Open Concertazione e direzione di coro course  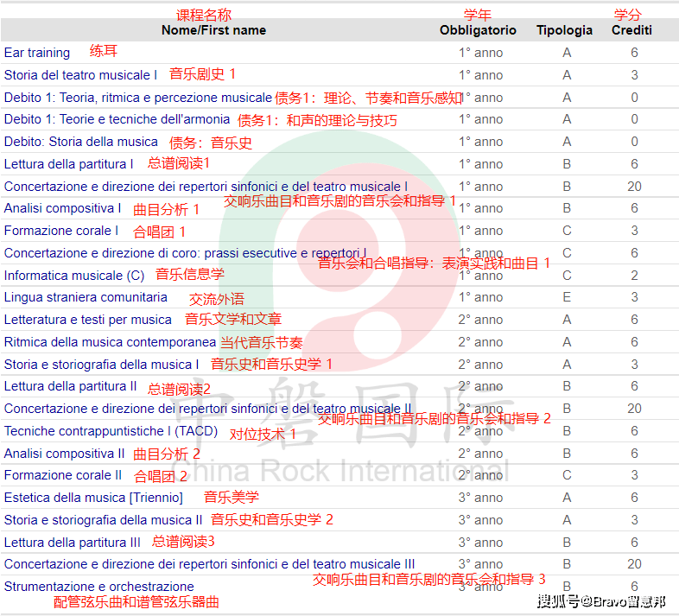click(186, 253)
